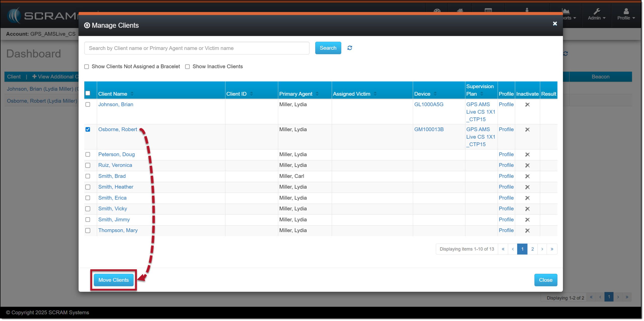Close the Manage Clients dialog with X

[554, 24]
